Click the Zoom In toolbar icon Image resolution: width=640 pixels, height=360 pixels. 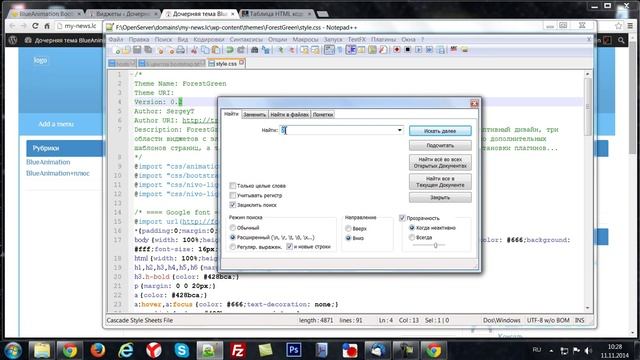click(x=280, y=50)
